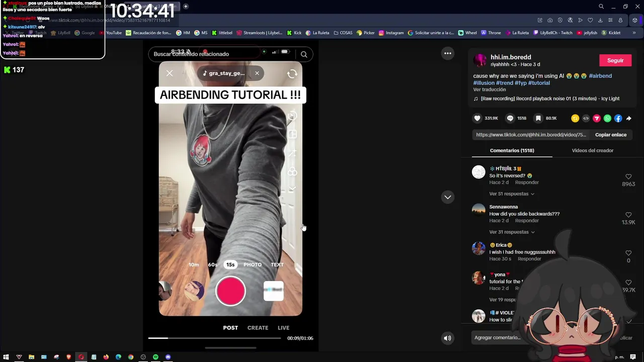The width and height of the screenshot is (644, 362).
Task: Open the #airbend hashtag
Action: [x=600, y=76]
